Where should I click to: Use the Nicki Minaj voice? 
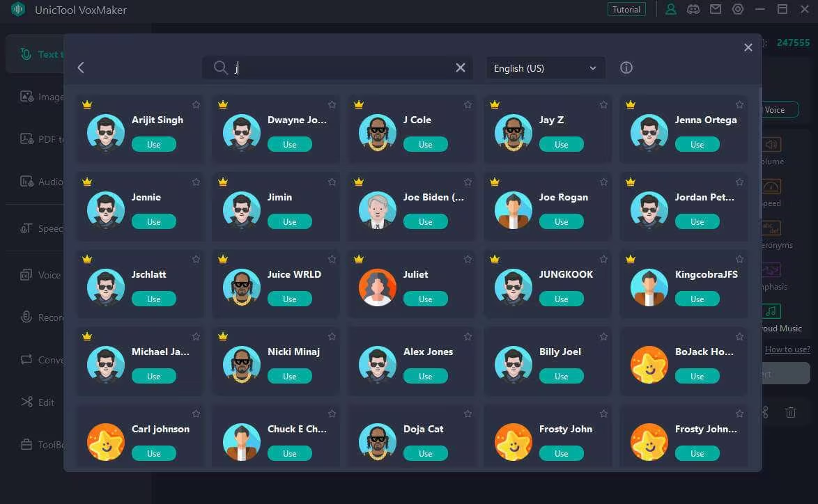point(290,377)
